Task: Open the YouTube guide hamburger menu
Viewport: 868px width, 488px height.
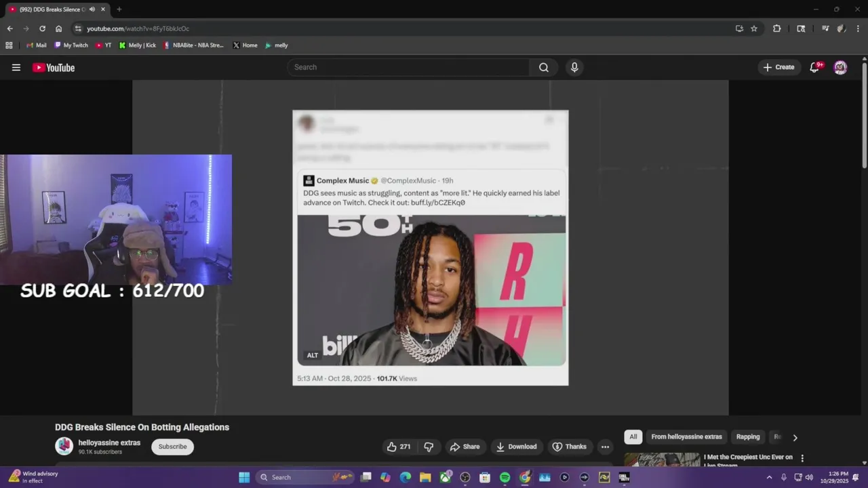Action: (16, 67)
